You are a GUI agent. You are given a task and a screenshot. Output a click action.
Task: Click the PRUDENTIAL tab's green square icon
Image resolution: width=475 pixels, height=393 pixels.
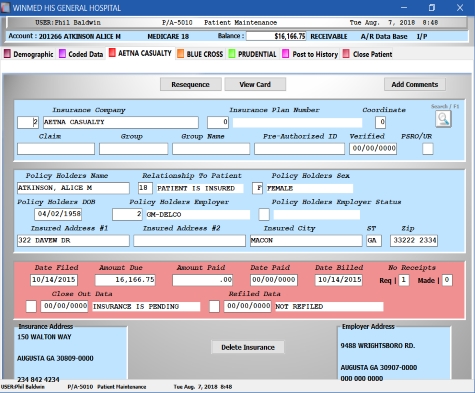tap(232, 54)
